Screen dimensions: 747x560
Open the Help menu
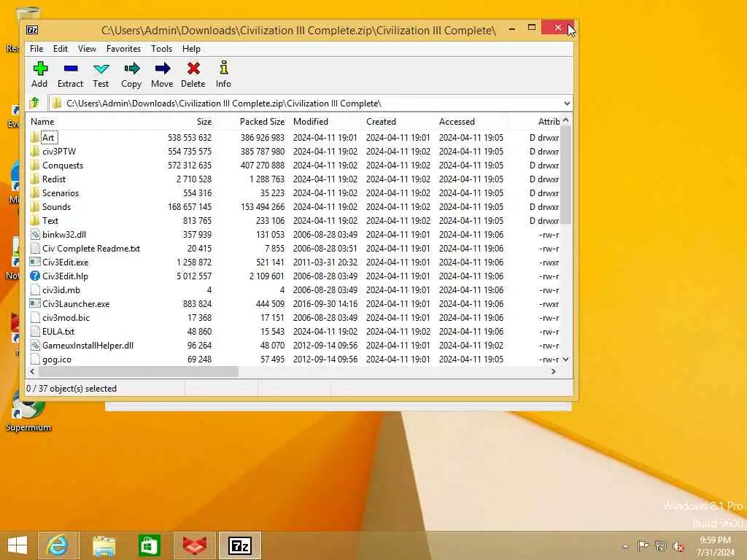pyautogui.click(x=191, y=49)
